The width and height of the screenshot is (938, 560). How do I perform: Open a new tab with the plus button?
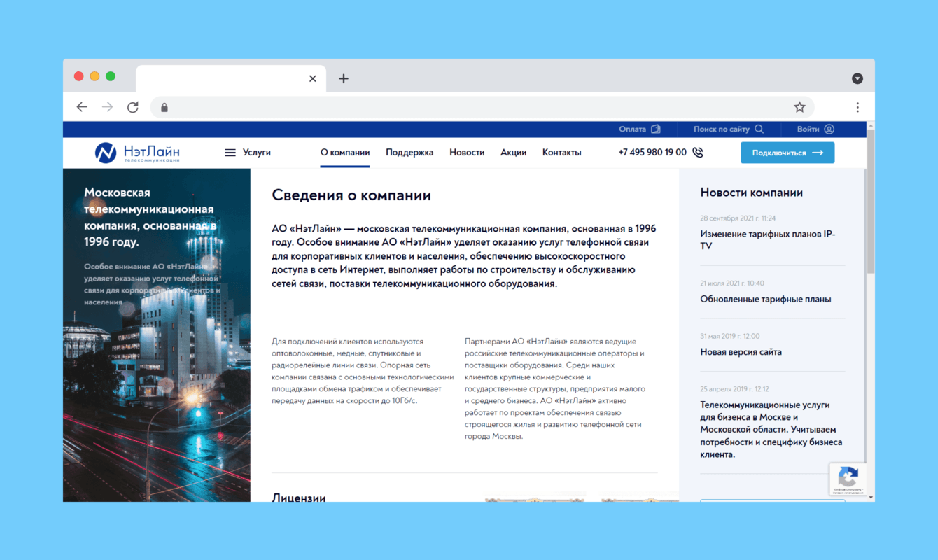click(x=343, y=78)
